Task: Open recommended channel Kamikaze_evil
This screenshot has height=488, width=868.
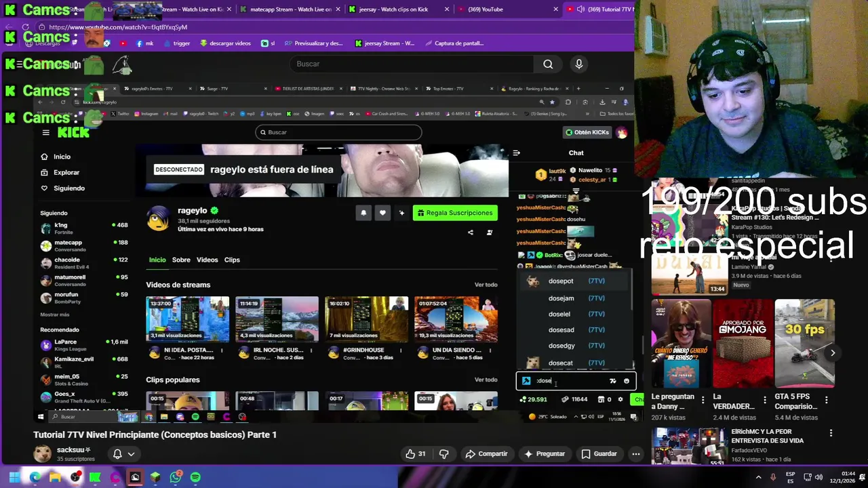Action: click(84, 362)
